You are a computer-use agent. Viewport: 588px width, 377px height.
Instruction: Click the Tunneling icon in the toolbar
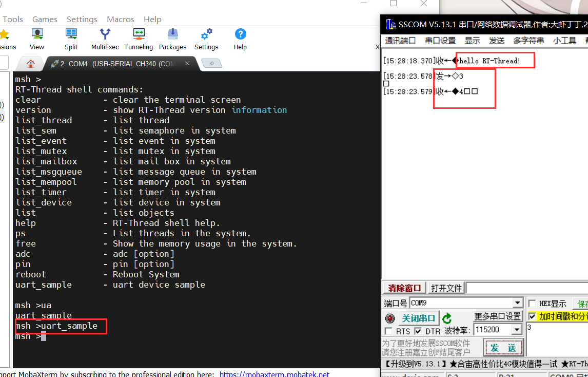click(x=139, y=36)
